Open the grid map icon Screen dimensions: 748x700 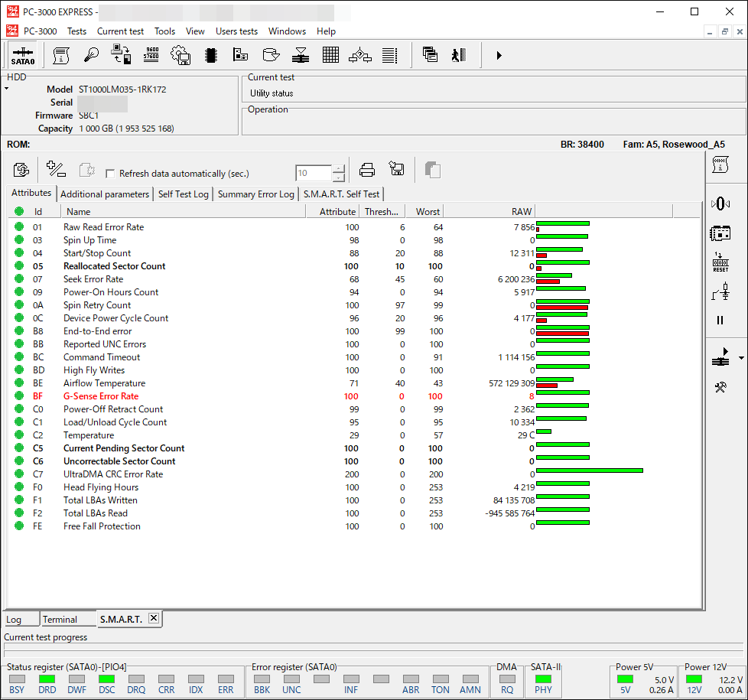pyautogui.click(x=330, y=55)
